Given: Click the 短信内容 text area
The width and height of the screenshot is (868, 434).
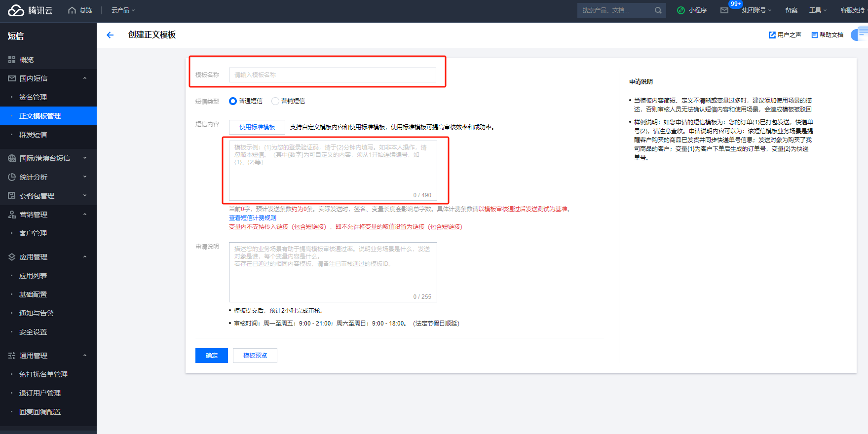Looking at the screenshot, I should coord(333,171).
